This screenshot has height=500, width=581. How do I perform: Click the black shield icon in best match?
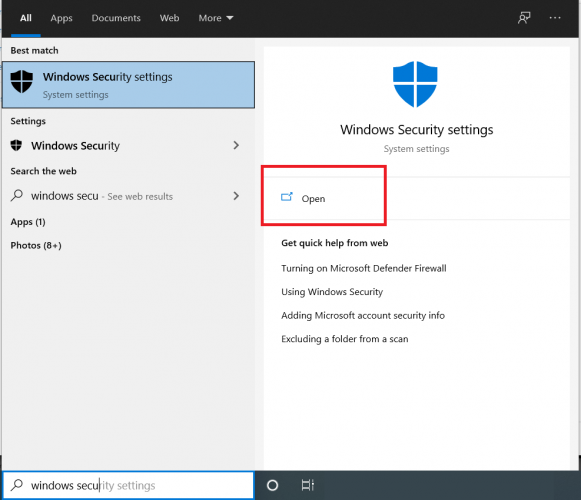pos(21,82)
